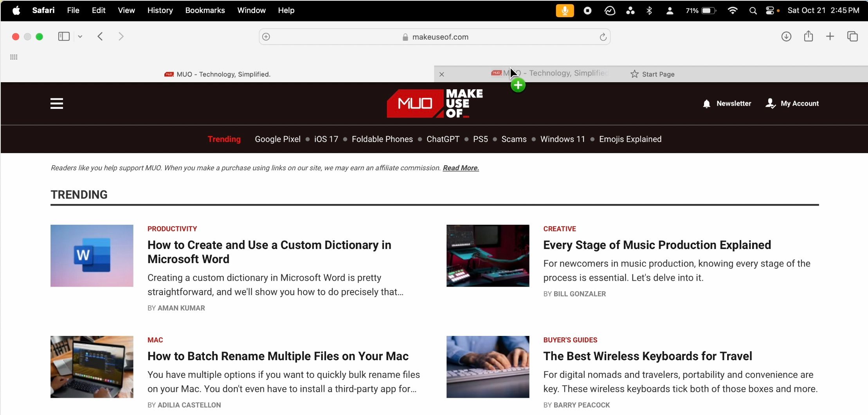Click the Microsoft Word article thumbnail

(92, 255)
